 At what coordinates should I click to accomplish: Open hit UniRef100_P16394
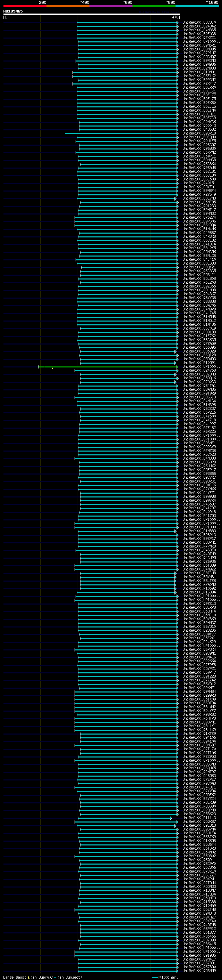[x=199, y=592]
